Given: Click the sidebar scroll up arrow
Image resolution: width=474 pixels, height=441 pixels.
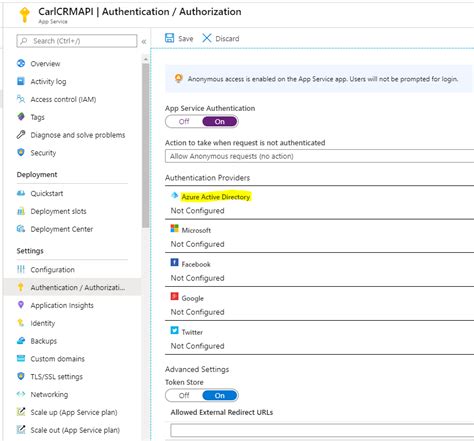Looking at the screenshot, I should pos(145,59).
